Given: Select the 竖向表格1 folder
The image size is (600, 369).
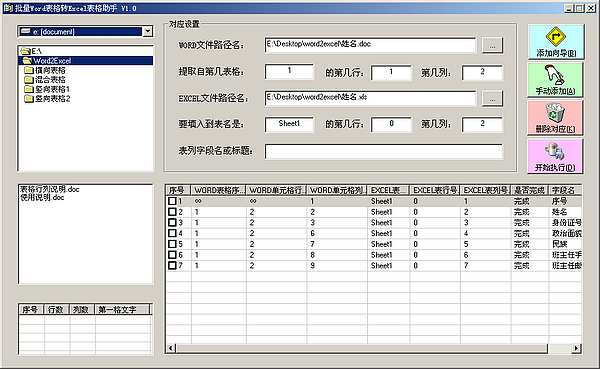Looking at the screenshot, I should pos(47,89).
